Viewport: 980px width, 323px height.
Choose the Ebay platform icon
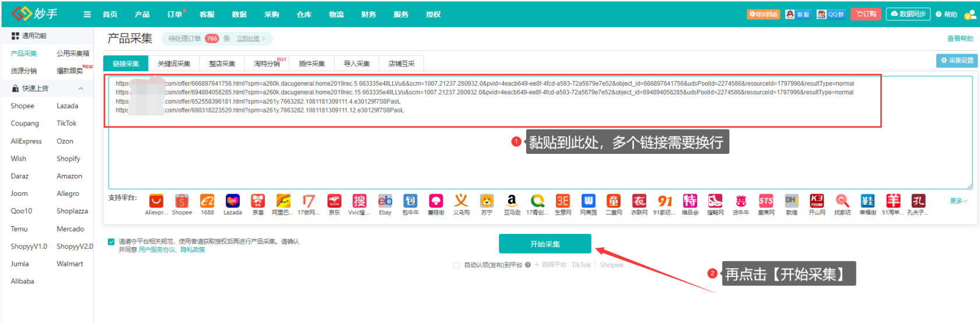tap(385, 202)
